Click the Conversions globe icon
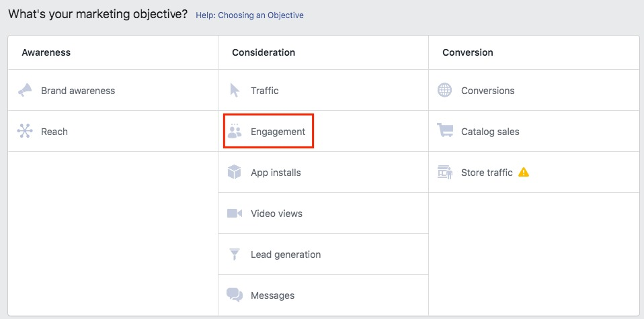 point(444,90)
